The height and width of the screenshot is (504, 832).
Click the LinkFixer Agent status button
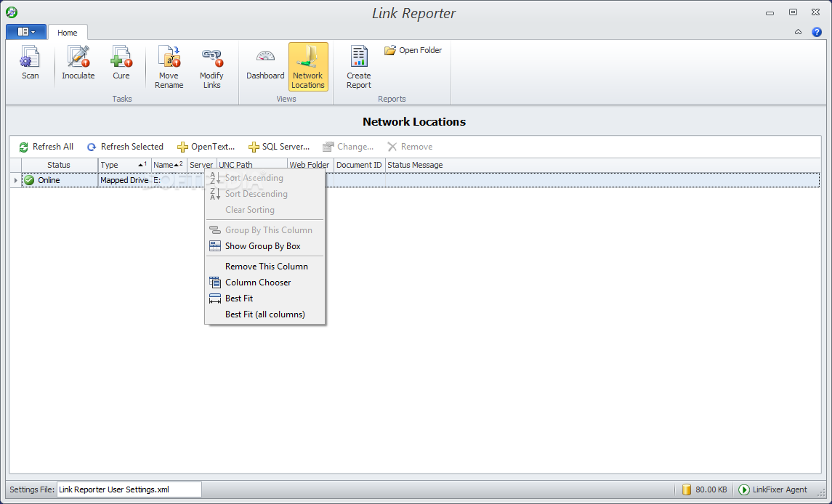point(774,489)
